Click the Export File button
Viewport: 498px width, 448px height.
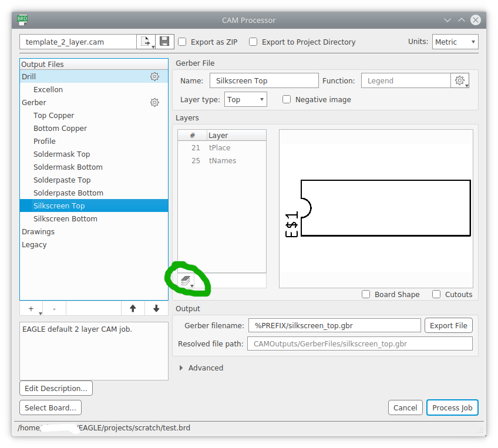pos(449,325)
